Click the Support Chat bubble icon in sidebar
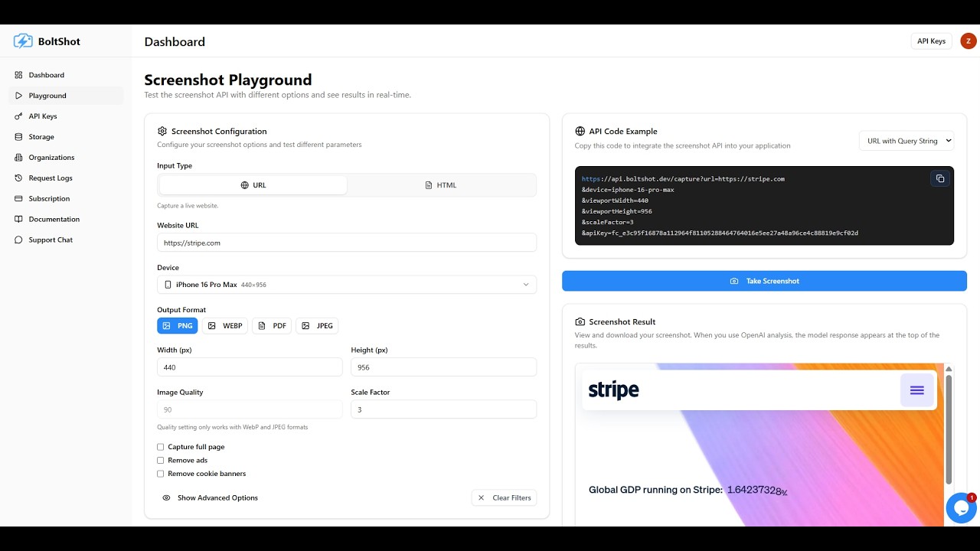 tap(19, 240)
